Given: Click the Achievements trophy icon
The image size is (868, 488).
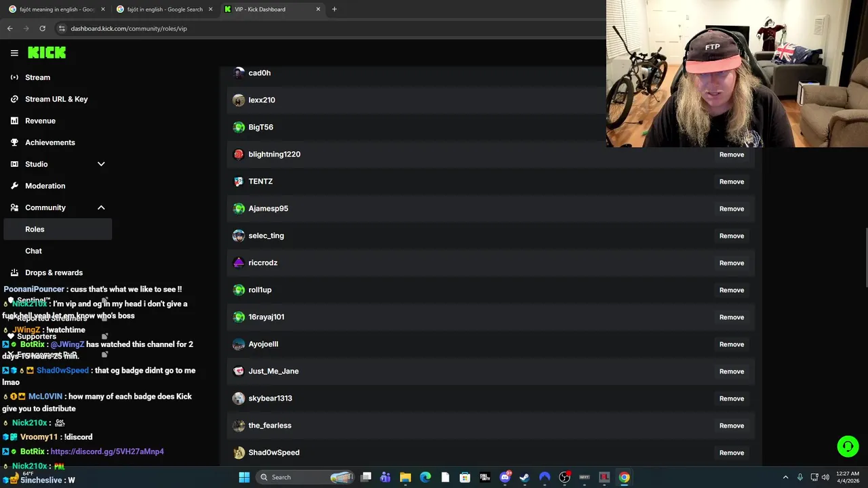Looking at the screenshot, I should tap(14, 142).
